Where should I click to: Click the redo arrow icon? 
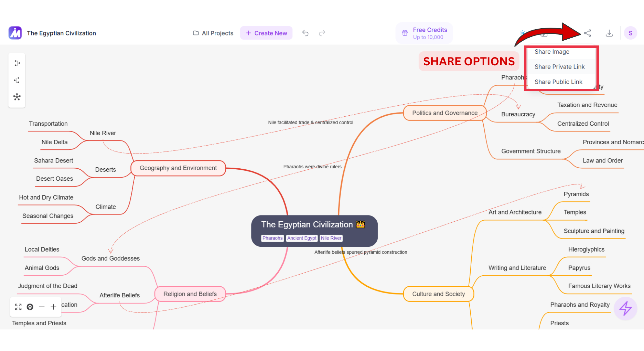[322, 33]
